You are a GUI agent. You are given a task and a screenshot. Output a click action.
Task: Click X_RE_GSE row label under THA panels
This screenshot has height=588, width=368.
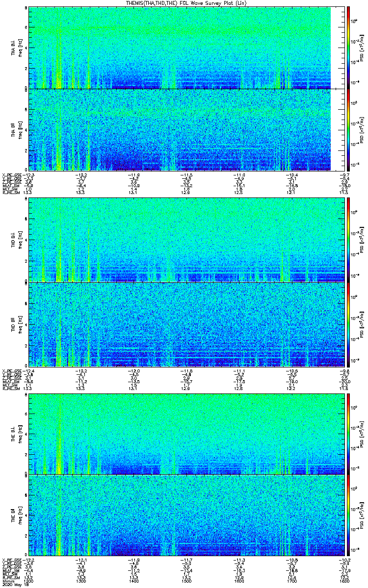(12, 175)
